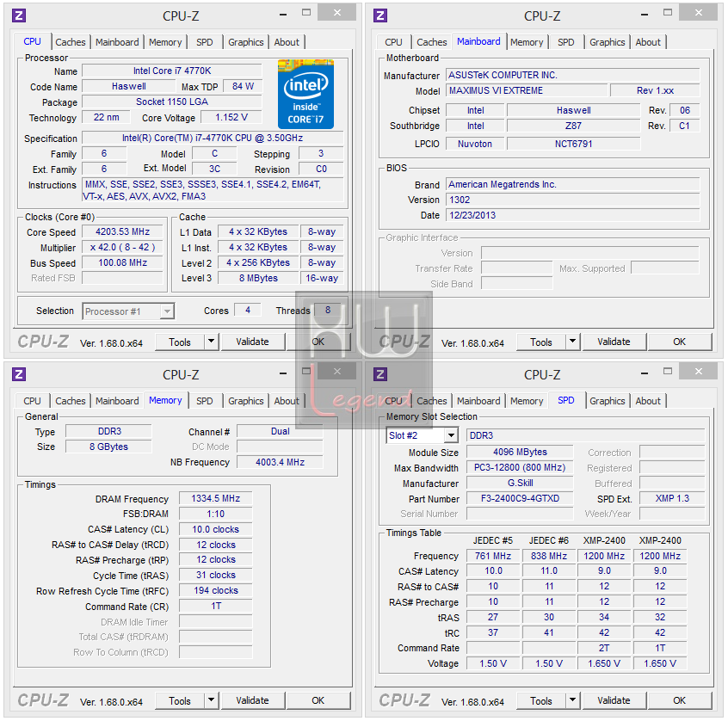Screen dimensions: 728x721
Task: Click the CPU-Z logo icon in SPD window title bar
Action: tap(380, 374)
